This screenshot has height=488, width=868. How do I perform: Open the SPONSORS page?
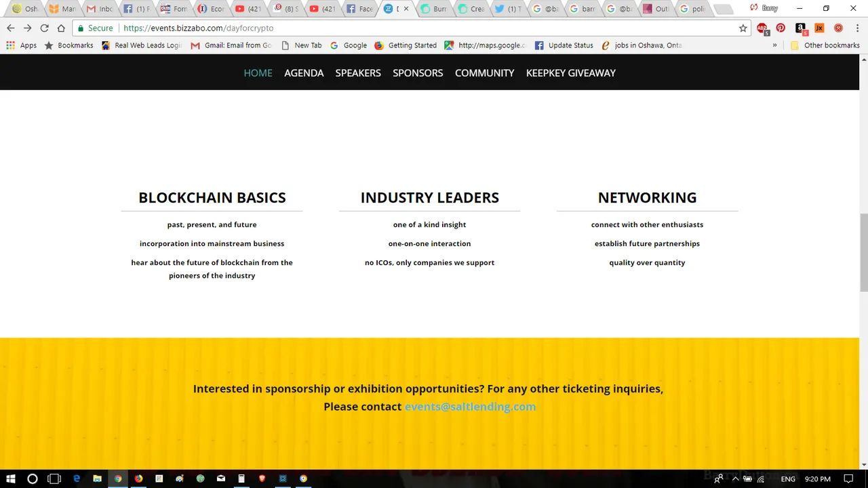(418, 73)
